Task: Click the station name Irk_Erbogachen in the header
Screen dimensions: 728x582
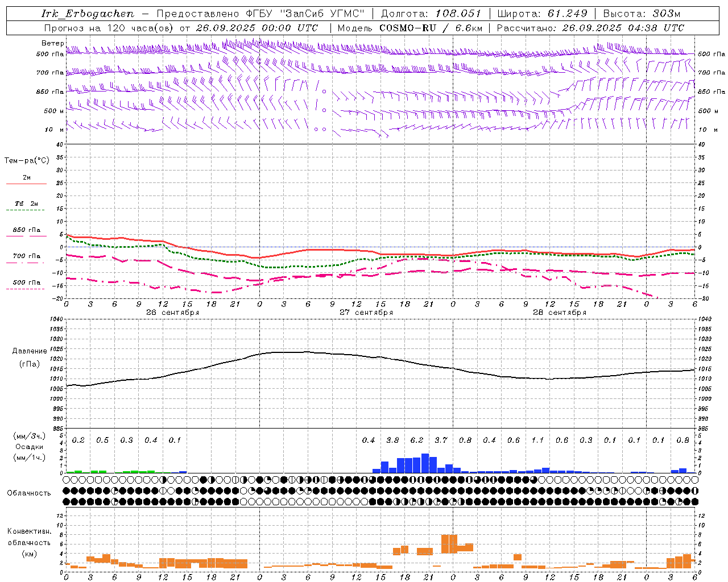Action: pyautogui.click(x=88, y=14)
